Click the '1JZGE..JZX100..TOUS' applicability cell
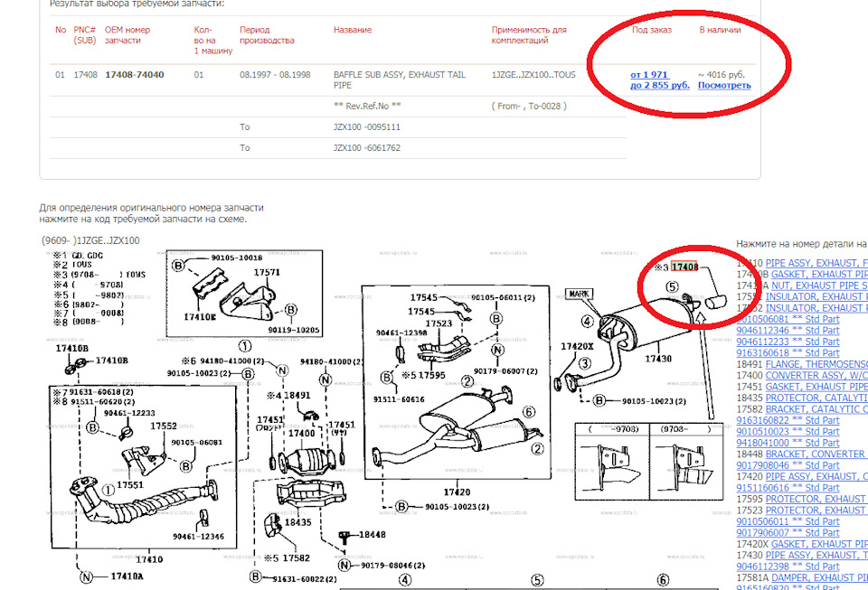Image resolution: width=868 pixels, height=590 pixels. click(x=533, y=75)
